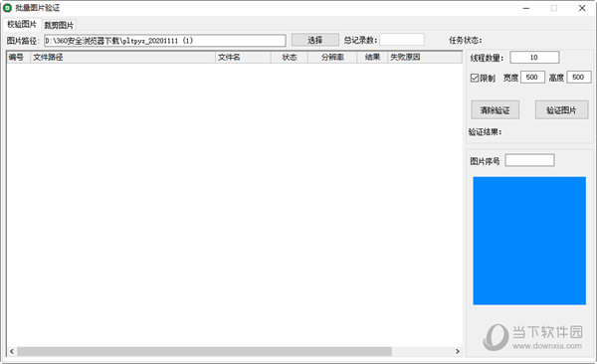Click the 失败原因 column header
Screen dimensions: 597x364
425,57
